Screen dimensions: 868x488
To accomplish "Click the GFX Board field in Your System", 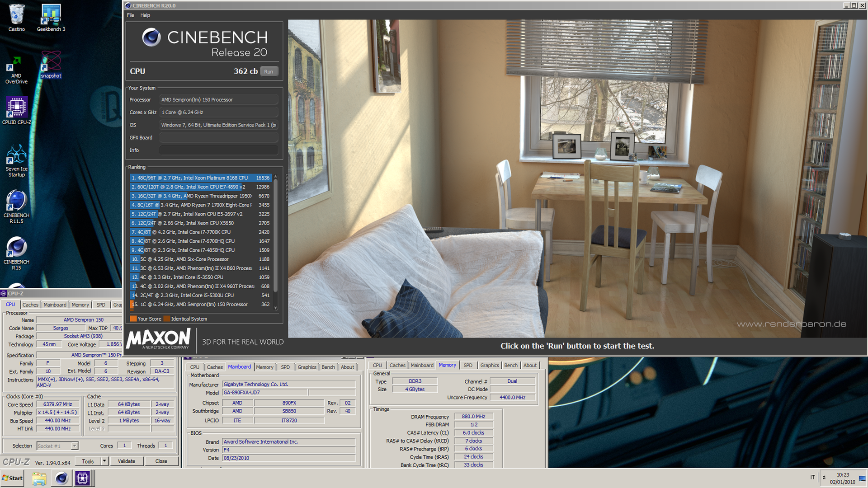I will click(218, 138).
